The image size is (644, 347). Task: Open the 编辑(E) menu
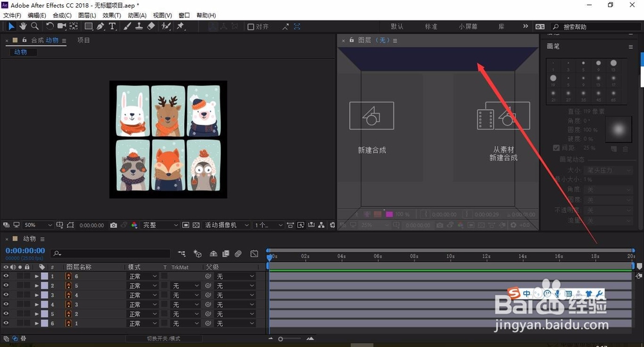point(37,15)
